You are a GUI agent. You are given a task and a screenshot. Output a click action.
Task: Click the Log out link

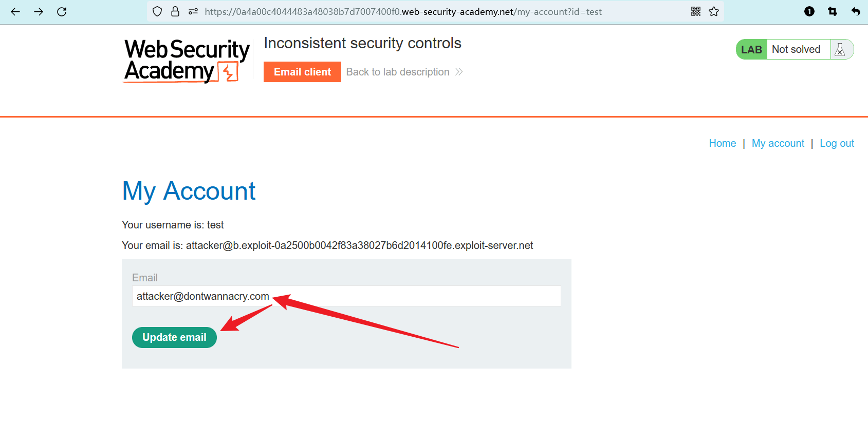pyautogui.click(x=837, y=143)
